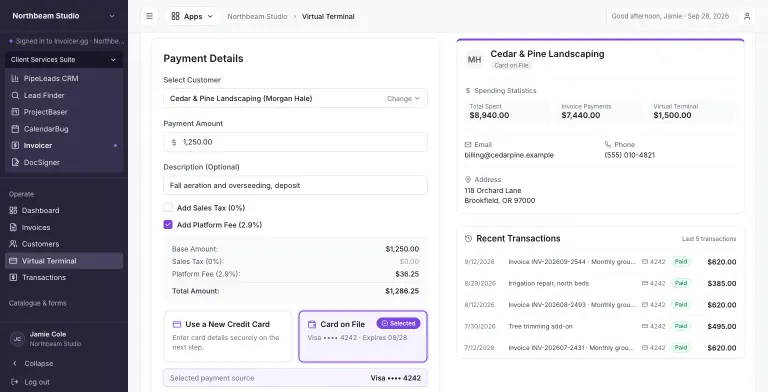The width and height of the screenshot is (768, 392).
Task: Click the DocSigner document icon
Action: click(x=15, y=162)
